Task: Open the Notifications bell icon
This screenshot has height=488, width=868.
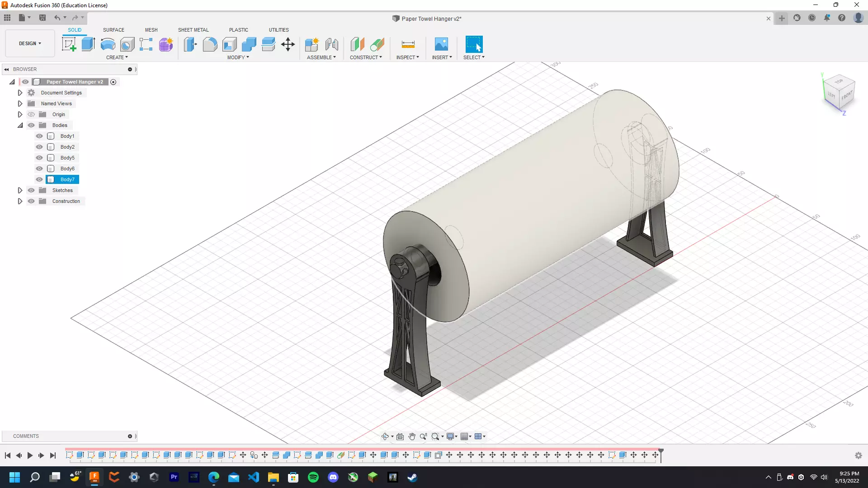Action: point(827,18)
